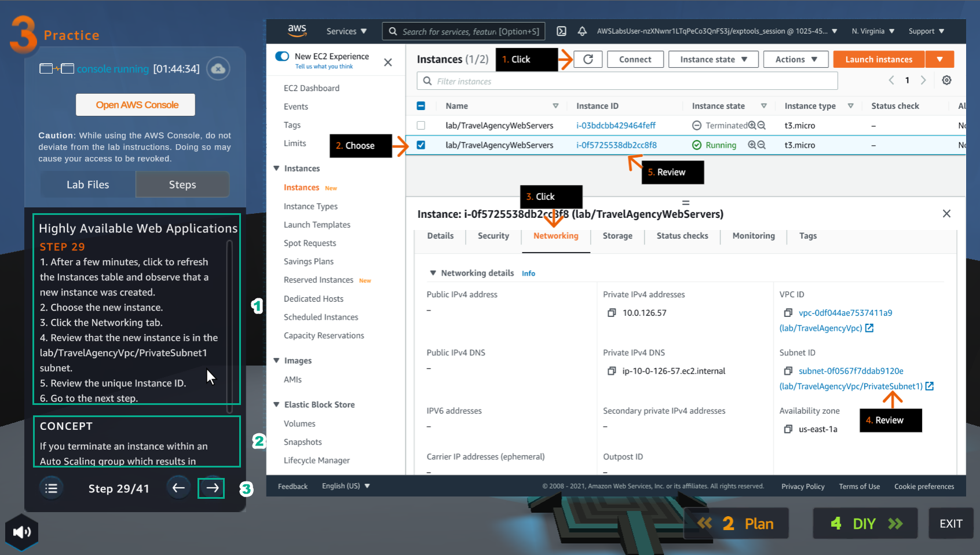Image resolution: width=980 pixels, height=555 pixels.
Task: Copy the private IPv4 address 10.0.126.57
Action: (x=611, y=313)
